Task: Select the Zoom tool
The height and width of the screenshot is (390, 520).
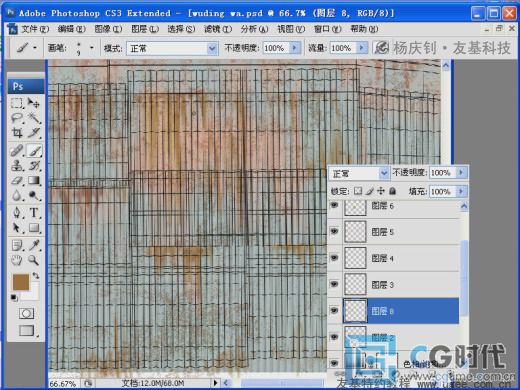Action: pos(34,260)
